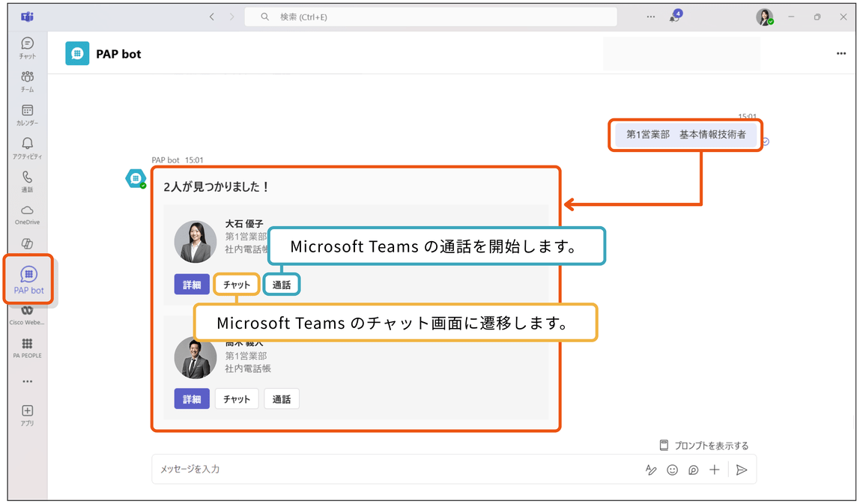Open the PA PEOPLE app icon
Screen dimensions: 860x504
tap(28, 347)
